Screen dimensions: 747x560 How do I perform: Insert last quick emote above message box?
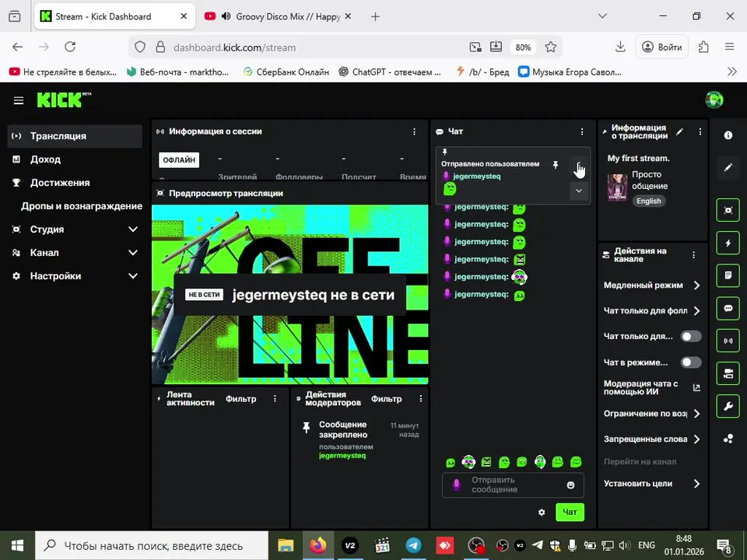click(x=576, y=461)
